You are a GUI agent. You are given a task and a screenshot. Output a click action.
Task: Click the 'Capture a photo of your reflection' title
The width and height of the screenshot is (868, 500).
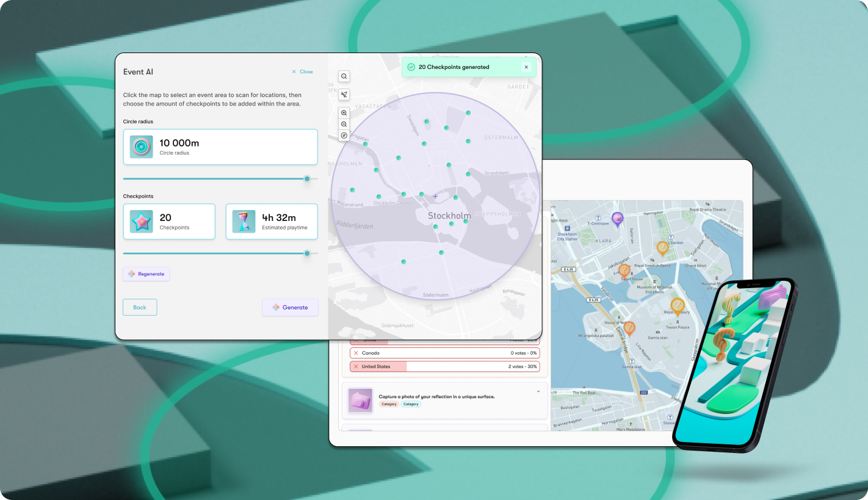(x=436, y=397)
